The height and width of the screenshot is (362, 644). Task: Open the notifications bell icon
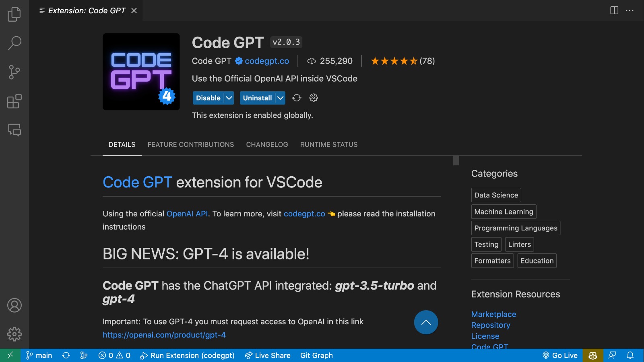(630, 355)
